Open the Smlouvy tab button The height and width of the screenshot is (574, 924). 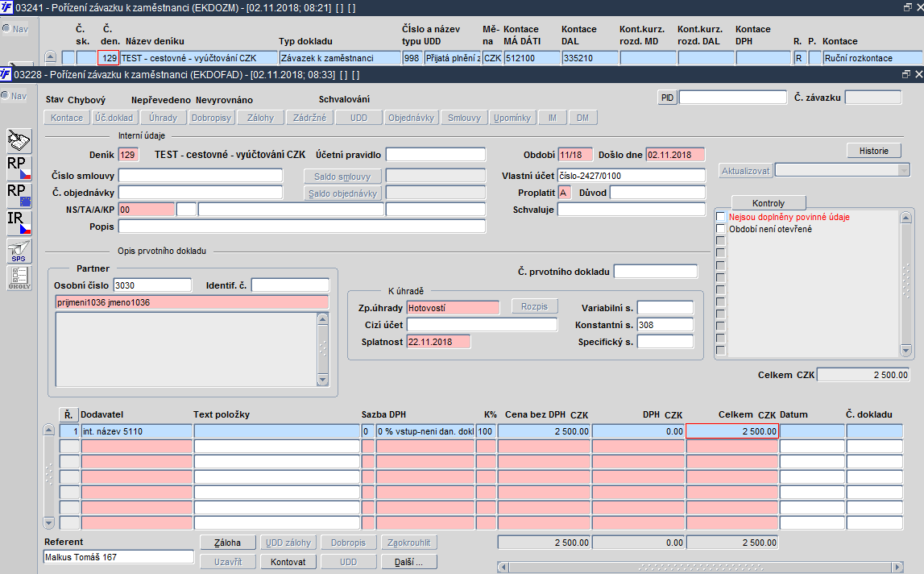coord(464,118)
